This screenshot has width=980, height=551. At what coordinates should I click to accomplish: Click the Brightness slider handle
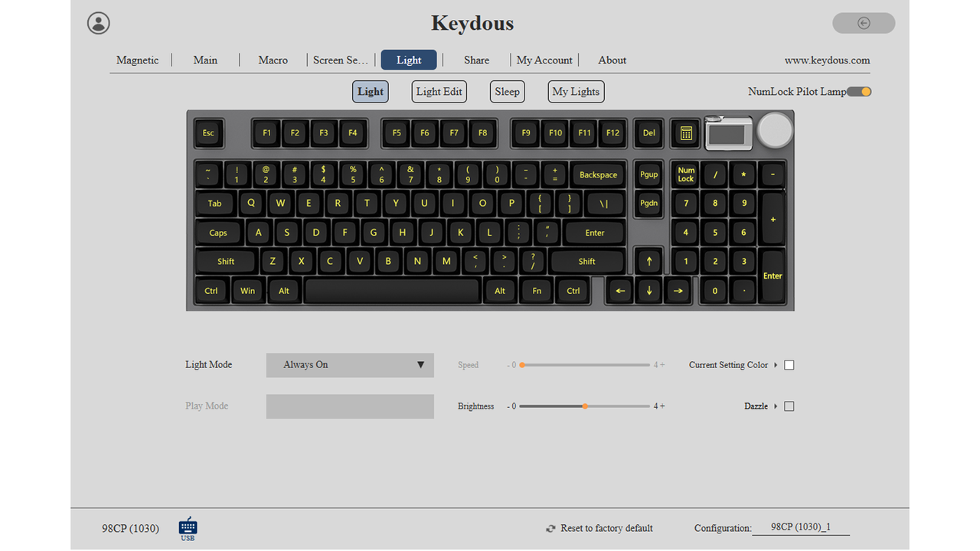click(x=585, y=406)
